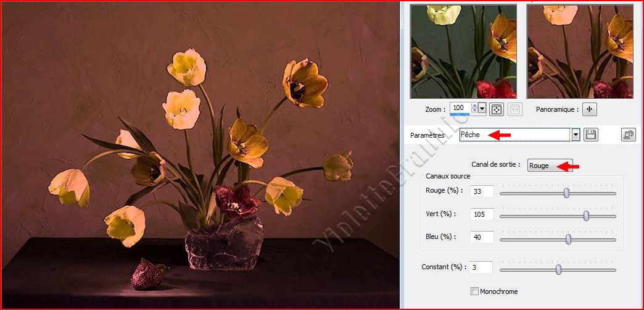644x310 pixels.
Task: Click the Rouge (%) slider handle
Action: [x=566, y=193]
